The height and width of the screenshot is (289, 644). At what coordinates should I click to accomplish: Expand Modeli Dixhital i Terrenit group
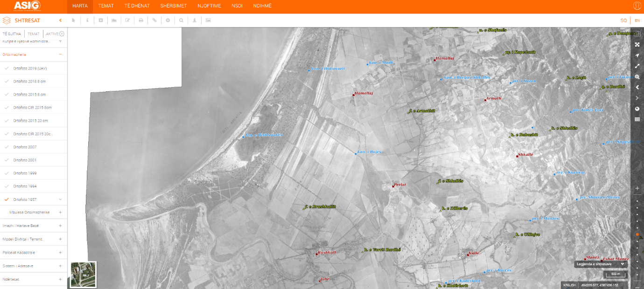[x=60, y=239]
